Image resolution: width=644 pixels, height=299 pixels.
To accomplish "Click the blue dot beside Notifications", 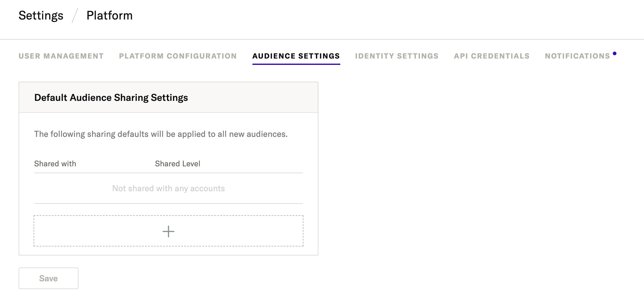I will pos(614,53).
